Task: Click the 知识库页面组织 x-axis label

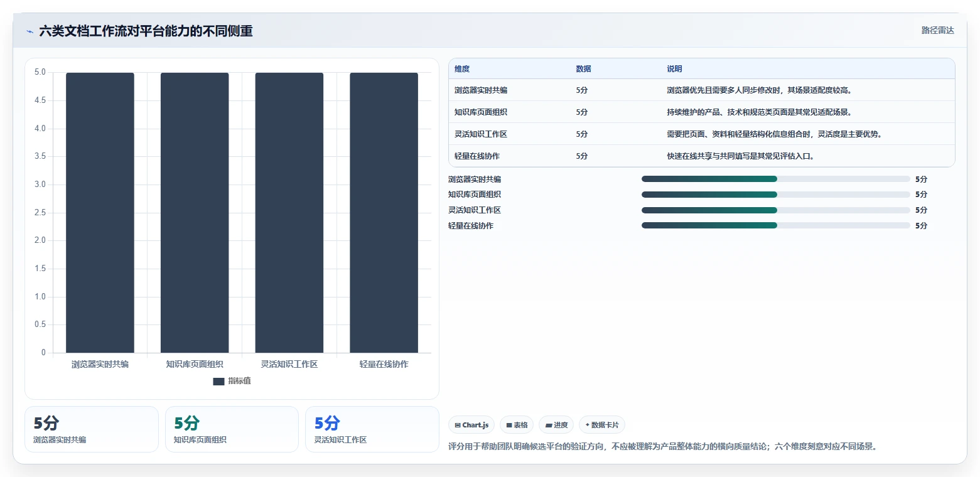Action: 195,364
